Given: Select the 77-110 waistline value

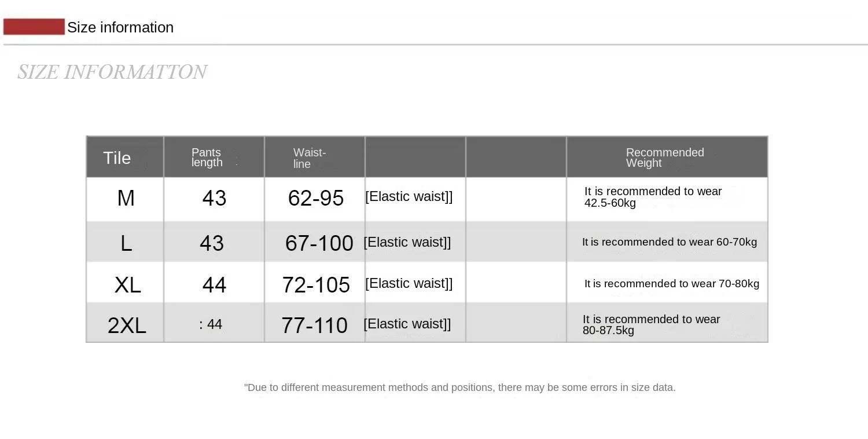Looking at the screenshot, I should coord(314,325).
